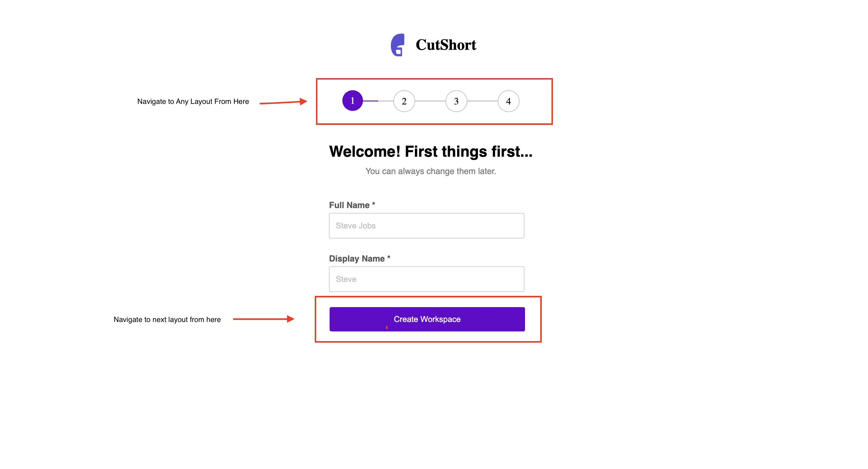Click the Steve placeholder text box
This screenshot has height=469, width=868.
coord(427,279)
